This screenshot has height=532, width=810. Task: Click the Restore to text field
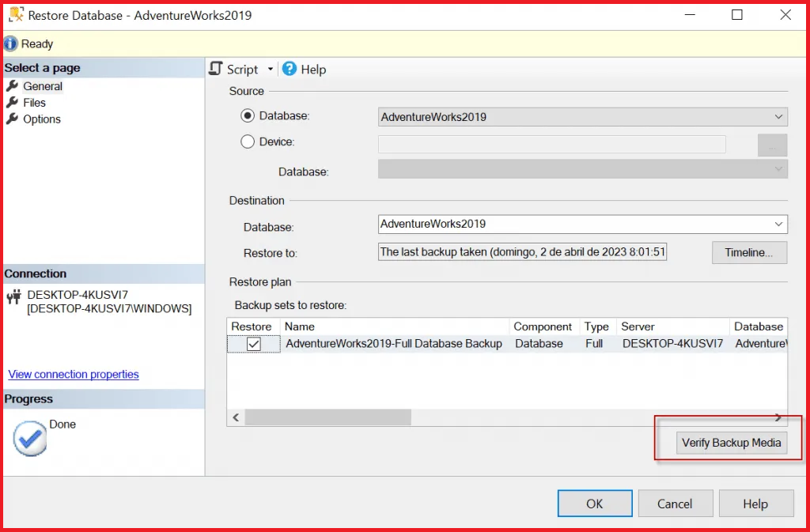tap(522, 252)
